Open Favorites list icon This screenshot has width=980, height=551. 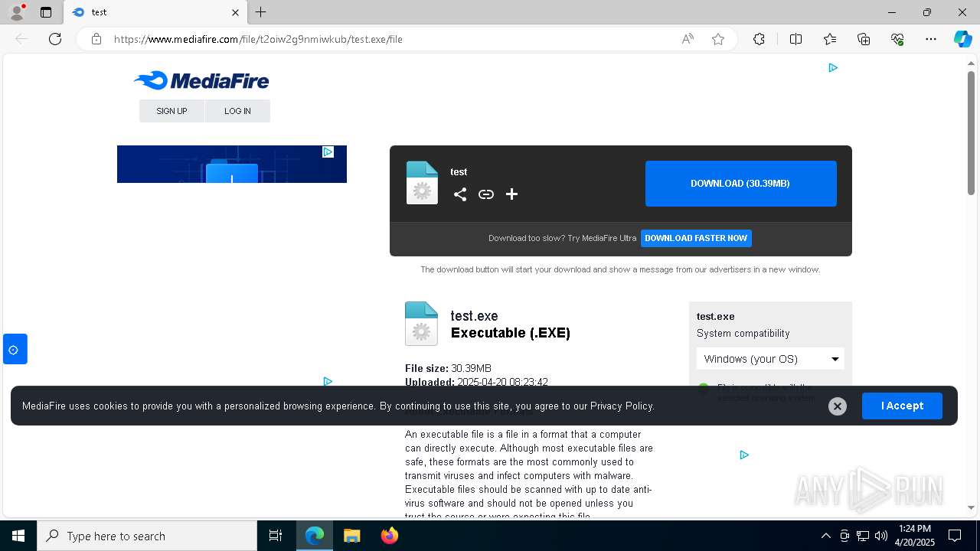[x=830, y=39]
